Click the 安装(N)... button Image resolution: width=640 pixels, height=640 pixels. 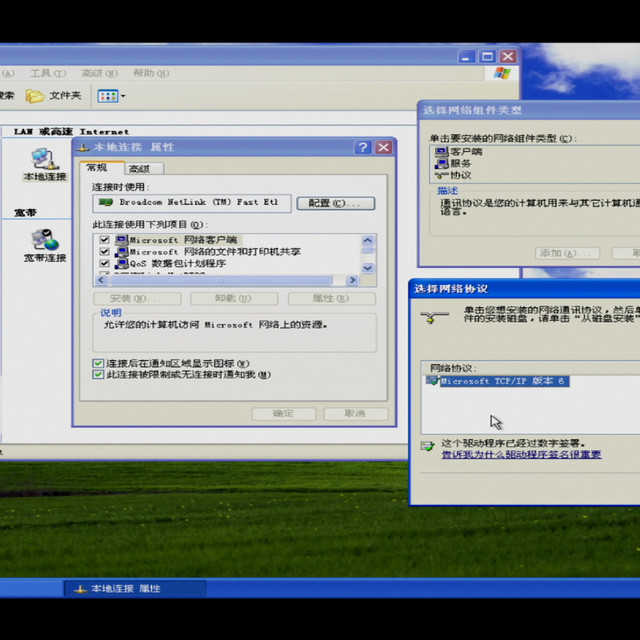137,298
